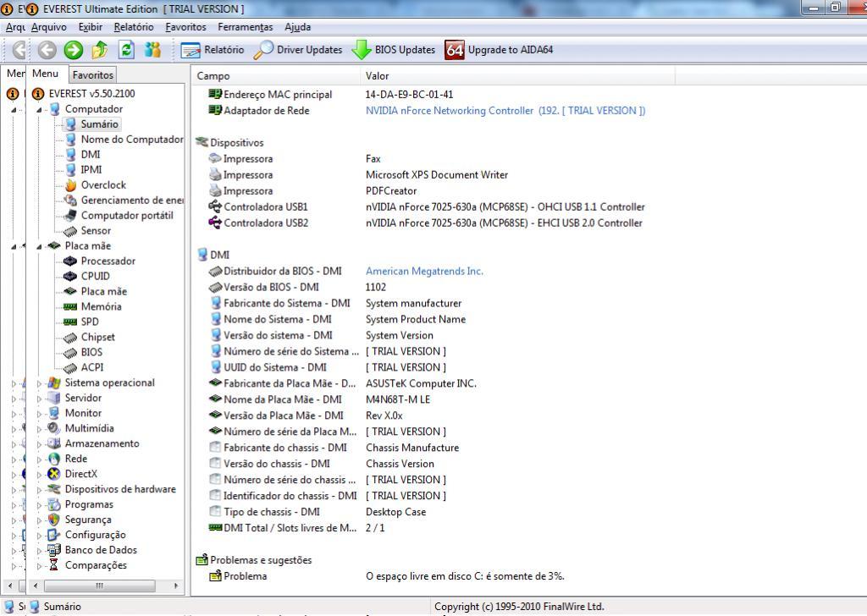Expand the Armazenamento node

pyautogui.click(x=39, y=443)
